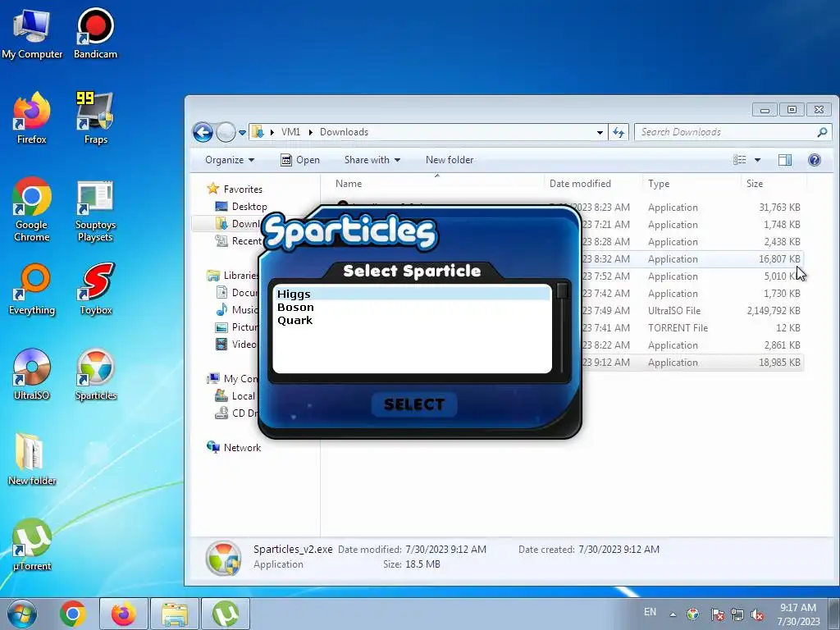
Task: Open Explorer help icon
Action: (815, 160)
